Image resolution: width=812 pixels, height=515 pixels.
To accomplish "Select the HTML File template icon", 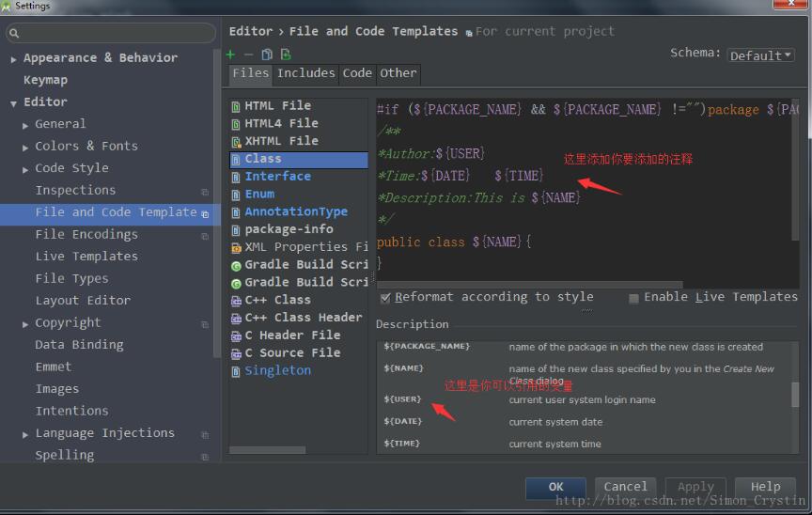I will tap(236, 106).
